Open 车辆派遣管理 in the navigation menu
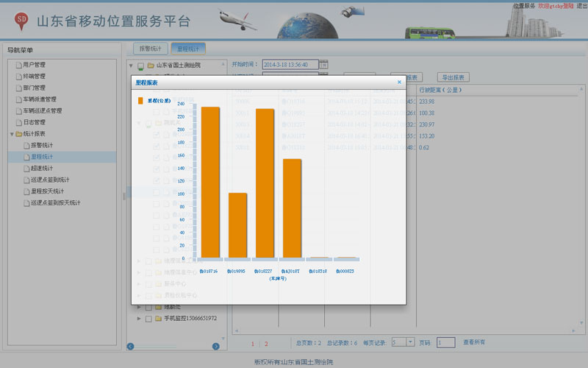Image resolution: width=588 pixels, height=368 pixels. pyautogui.click(x=40, y=99)
